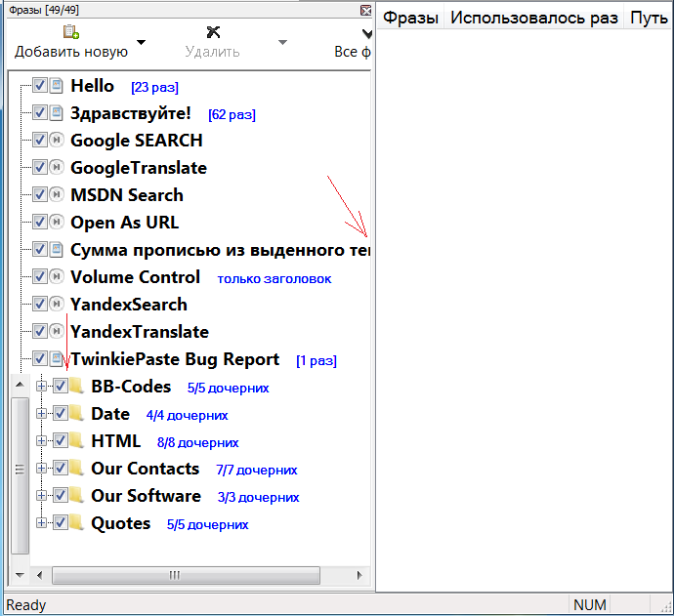Select the Здравствуйте! phrase
Screen dimensions: 675x616
point(131,113)
